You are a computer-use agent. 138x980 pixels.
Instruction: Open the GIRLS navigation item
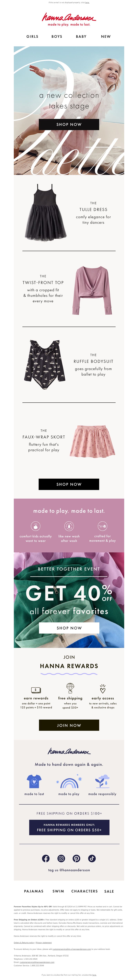pos(32,37)
